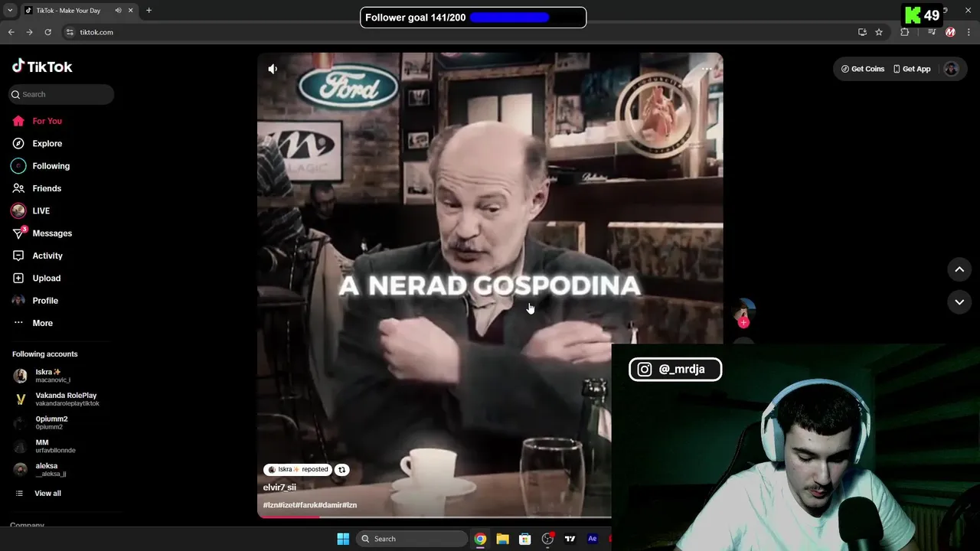Open the profile avatar at top right
The image size is (980, 551).
point(951,69)
